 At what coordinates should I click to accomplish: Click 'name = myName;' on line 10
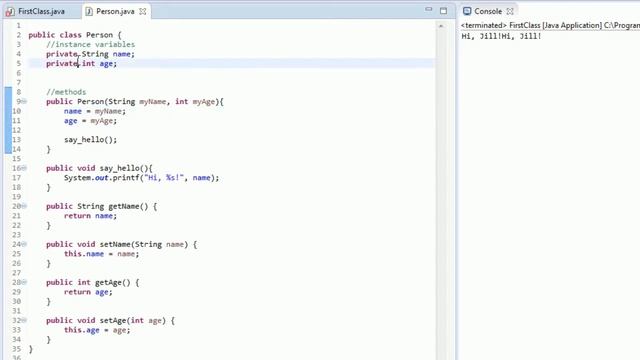[95, 111]
